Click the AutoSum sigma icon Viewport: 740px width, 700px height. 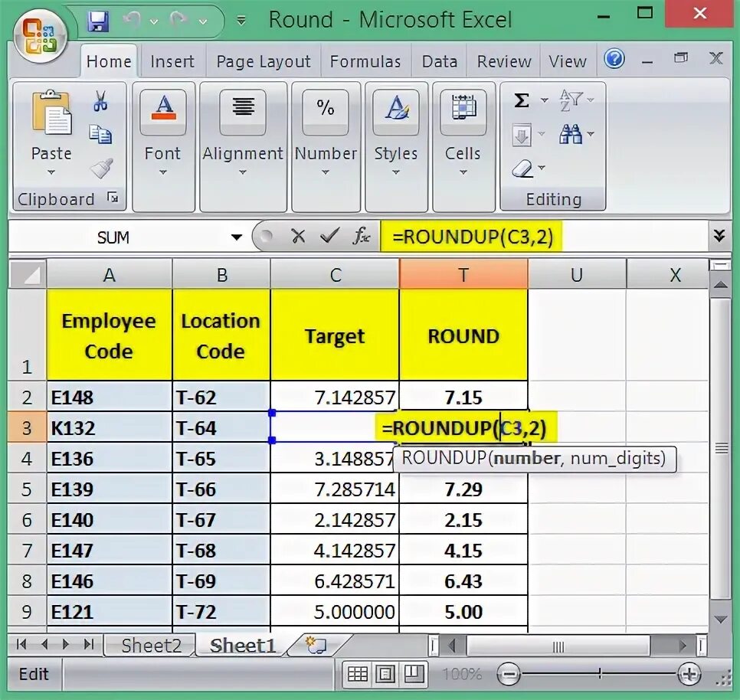tap(522, 100)
